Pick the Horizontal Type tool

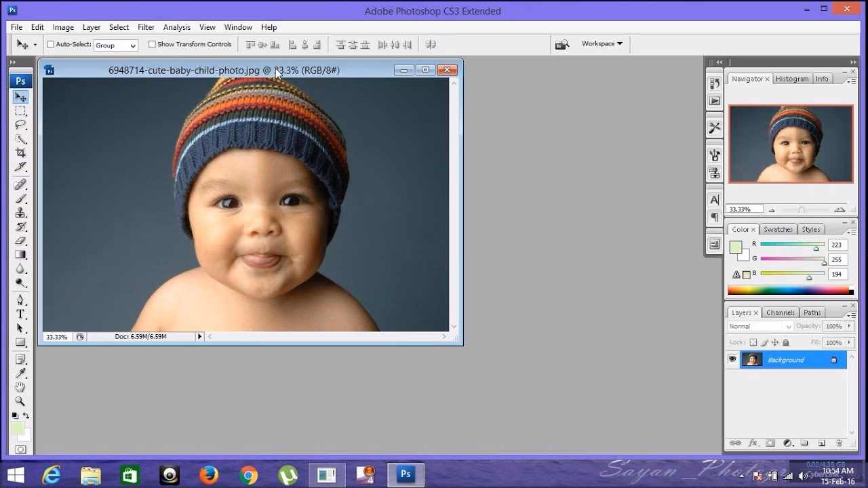click(x=20, y=314)
